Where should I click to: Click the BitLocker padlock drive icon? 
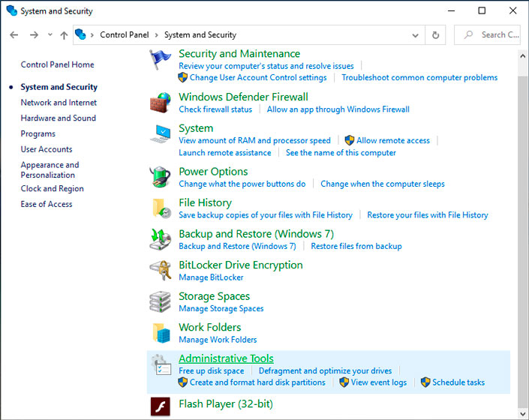(161, 270)
